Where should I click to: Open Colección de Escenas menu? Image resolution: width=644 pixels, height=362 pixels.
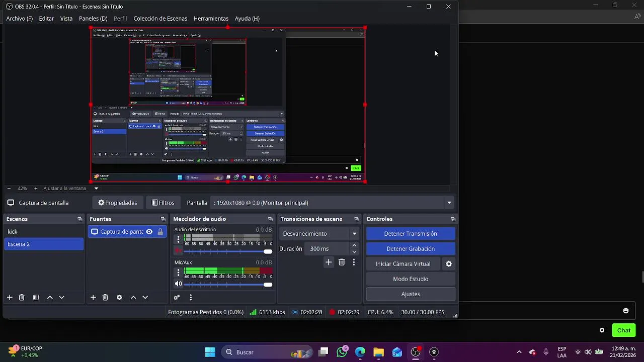160,19
